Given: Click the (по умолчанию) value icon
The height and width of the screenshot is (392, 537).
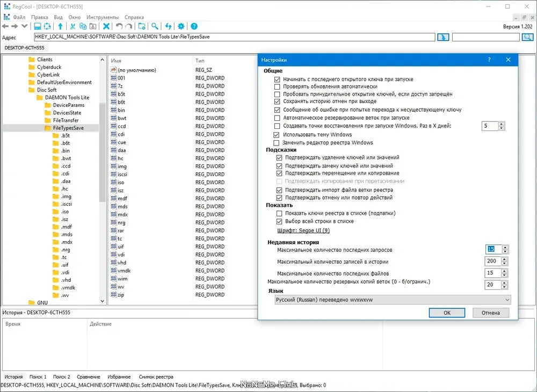Looking at the screenshot, I should point(113,70).
